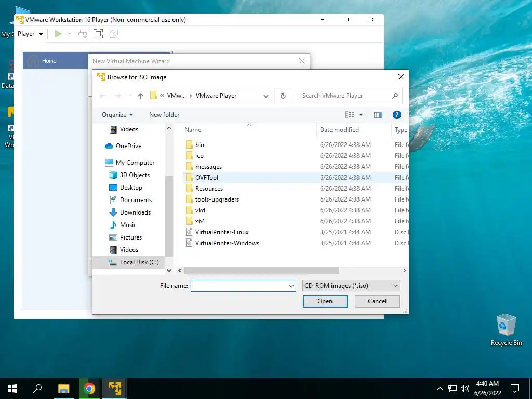Click navigation pane scroll up arrow

169,128
